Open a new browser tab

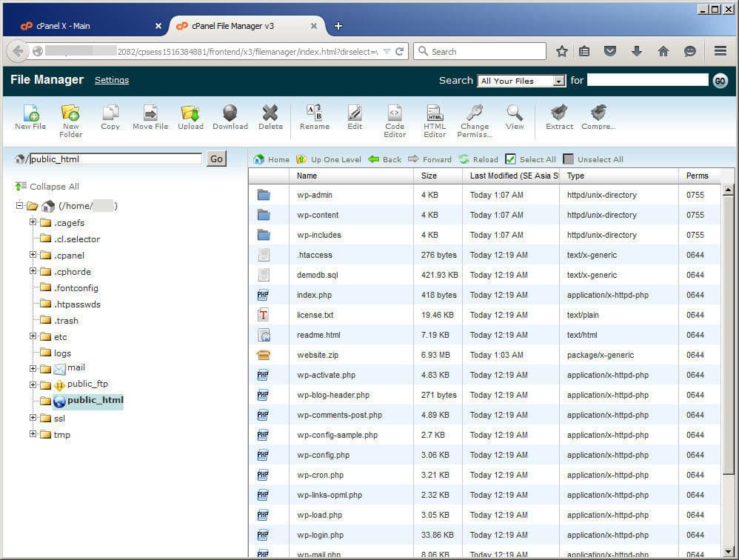338,26
